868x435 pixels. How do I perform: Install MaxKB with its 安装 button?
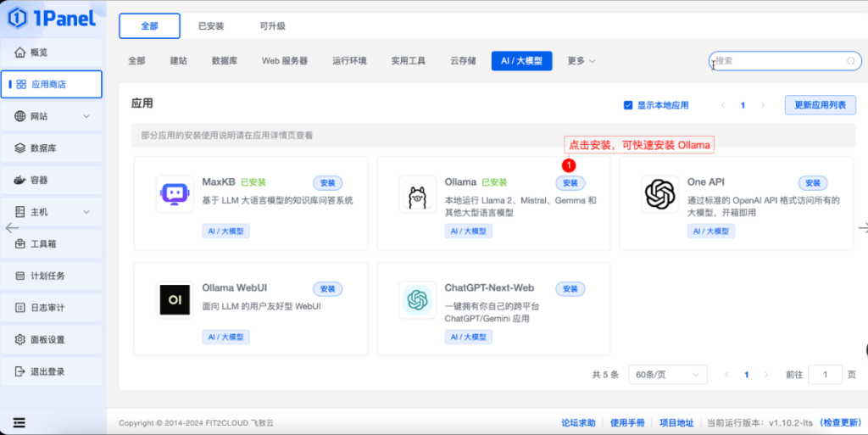point(328,182)
